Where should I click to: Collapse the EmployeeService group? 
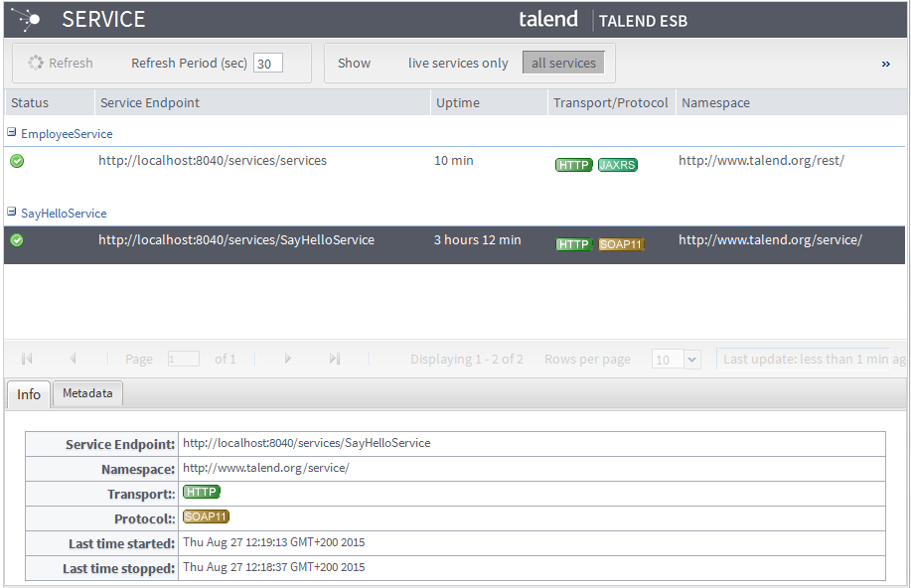[x=12, y=133]
